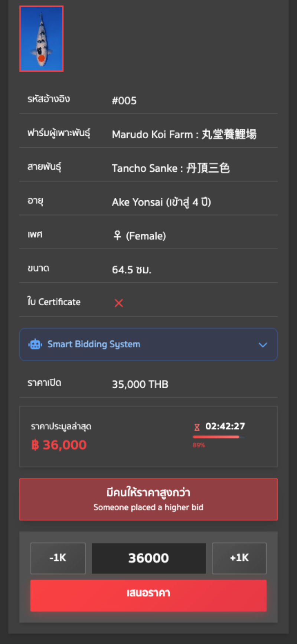Open the Smart Bidding System label
Viewport: 297px width, 644px height.
[x=94, y=344]
